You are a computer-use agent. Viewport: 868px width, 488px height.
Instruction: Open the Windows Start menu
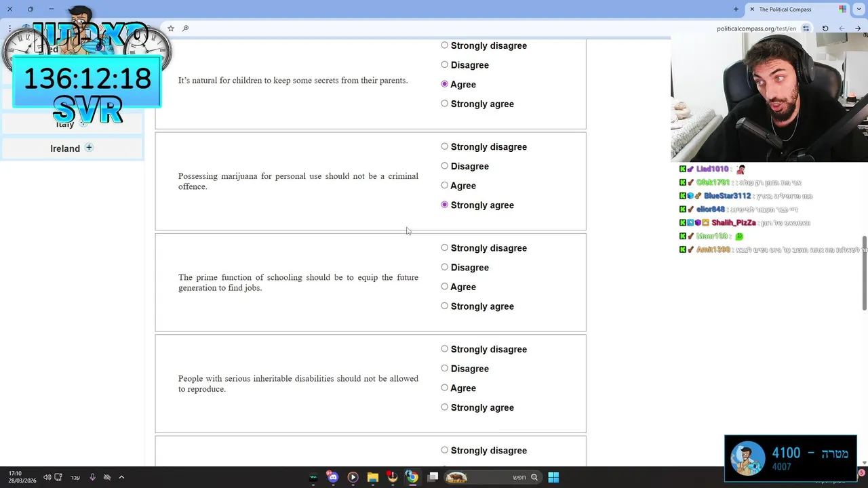click(x=553, y=477)
